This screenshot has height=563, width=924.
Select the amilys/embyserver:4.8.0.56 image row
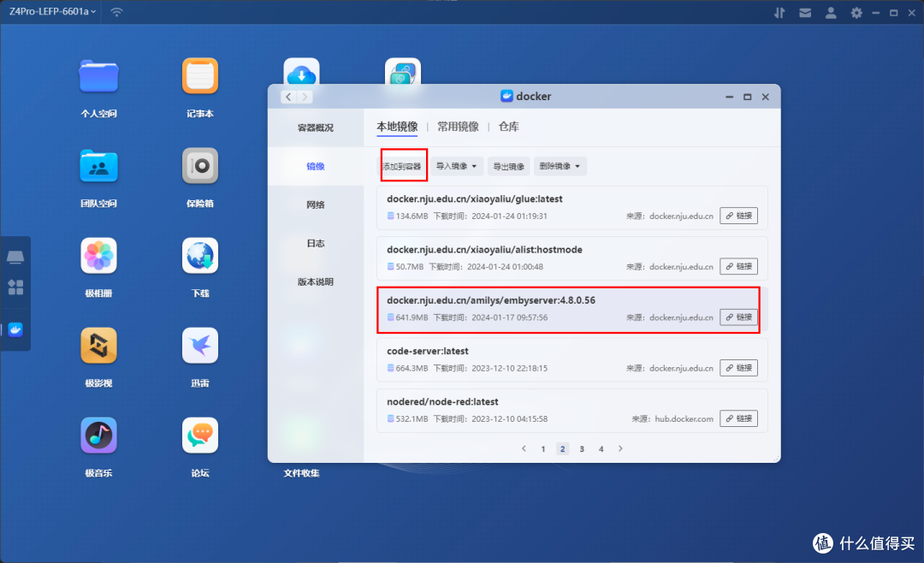[572, 309]
